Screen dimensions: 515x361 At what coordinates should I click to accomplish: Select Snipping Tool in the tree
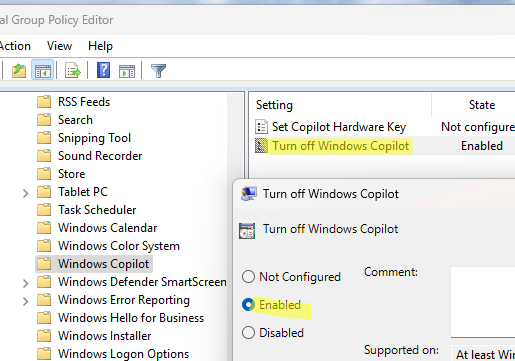tap(94, 138)
